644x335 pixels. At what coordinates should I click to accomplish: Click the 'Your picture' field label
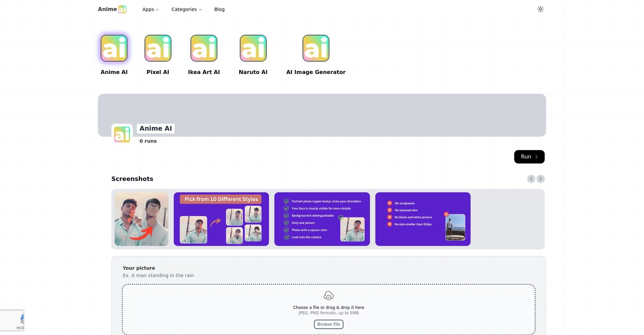tap(139, 268)
